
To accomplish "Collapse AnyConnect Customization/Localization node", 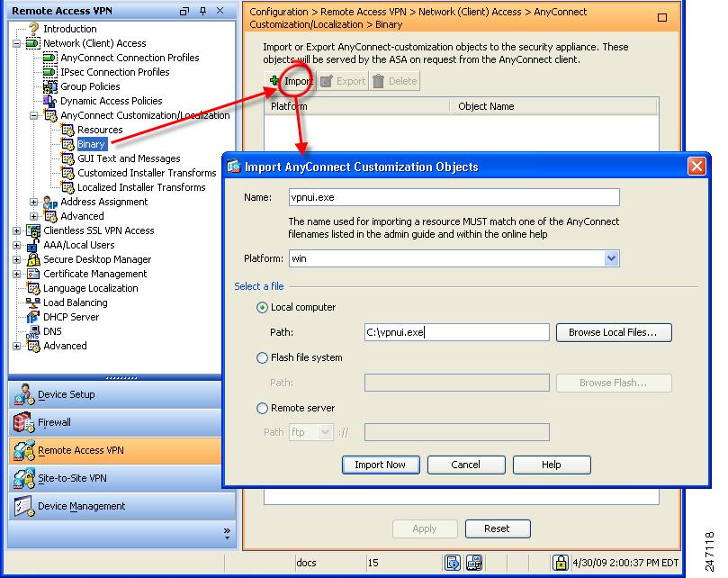I will tap(34, 116).
